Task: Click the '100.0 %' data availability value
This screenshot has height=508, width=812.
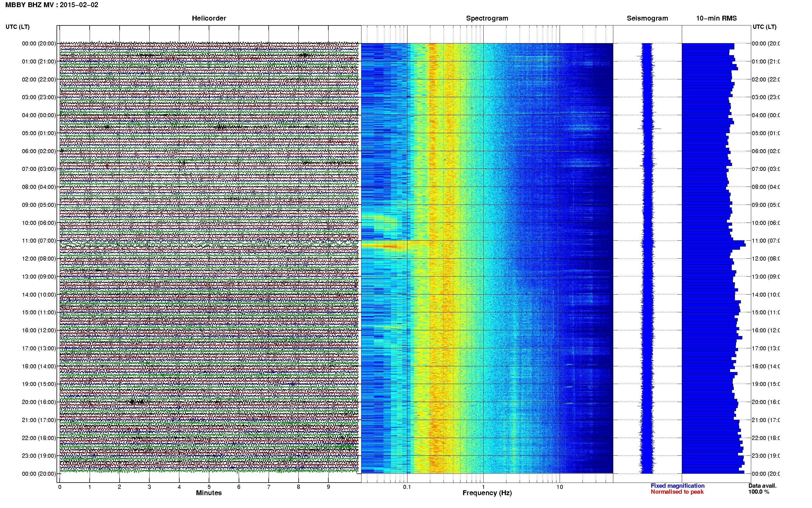Action: [759, 492]
